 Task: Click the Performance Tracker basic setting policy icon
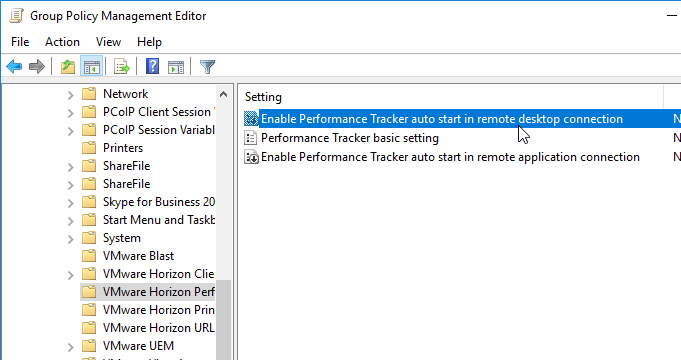(251, 138)
